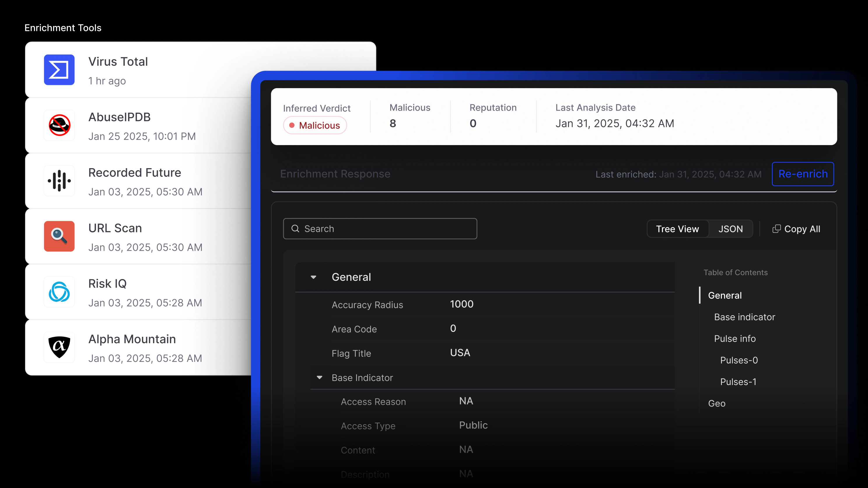Open Pulses-0 from table of contents
This screenshot has width=868, height=488.
pyautogui.click(x=738, y=360)
